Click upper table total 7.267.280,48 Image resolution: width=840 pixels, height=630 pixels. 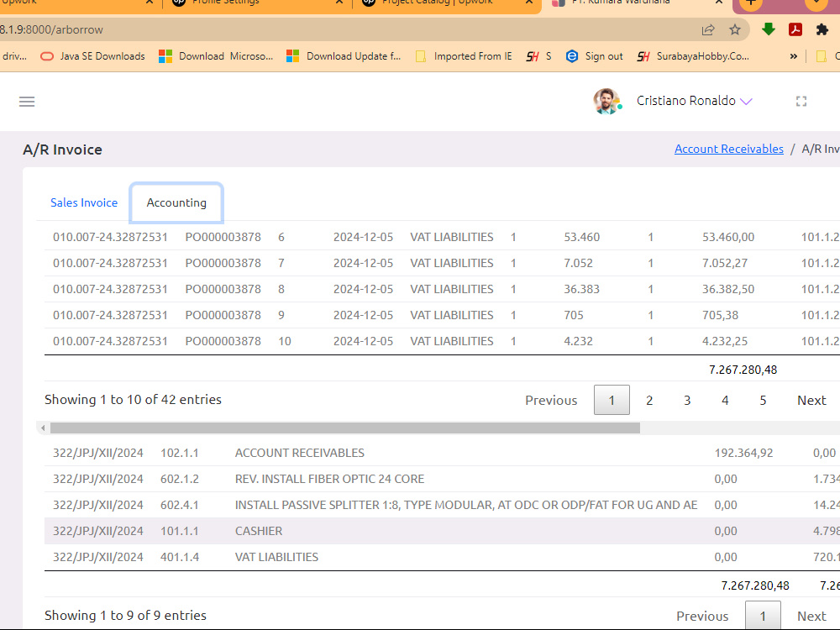[x=743, y=370]
